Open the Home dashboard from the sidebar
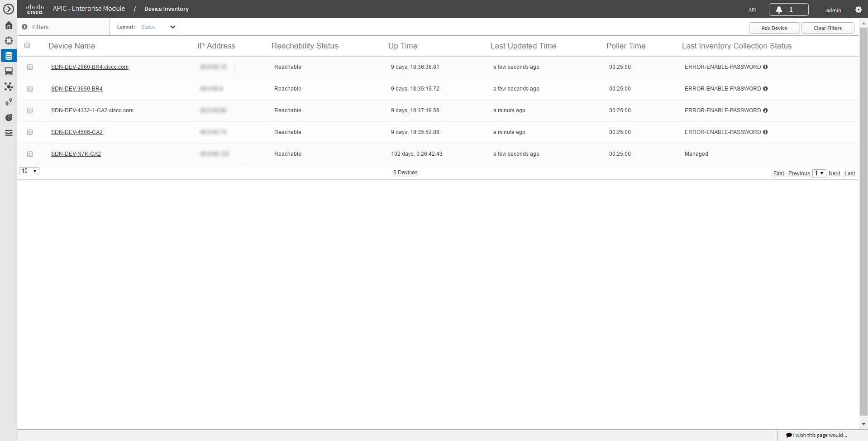Screen dimensions: 868x441 (x=8, y=25)
